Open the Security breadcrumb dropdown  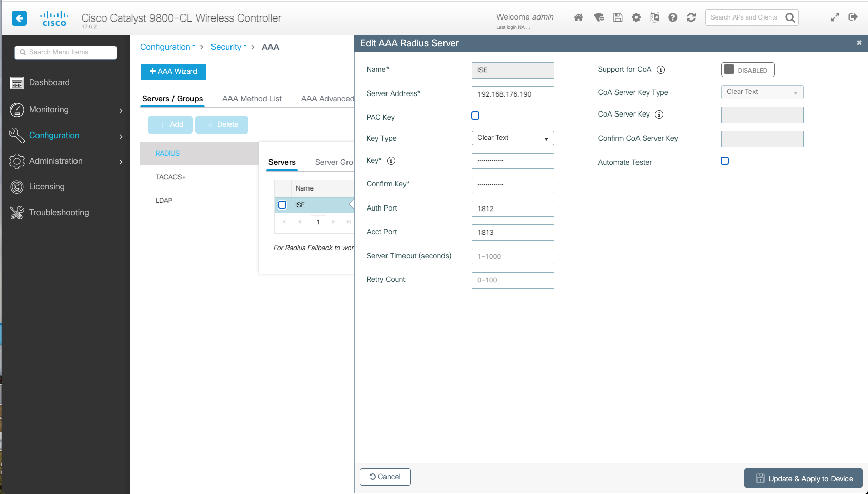pyautogui.click(x=228, y=47)
